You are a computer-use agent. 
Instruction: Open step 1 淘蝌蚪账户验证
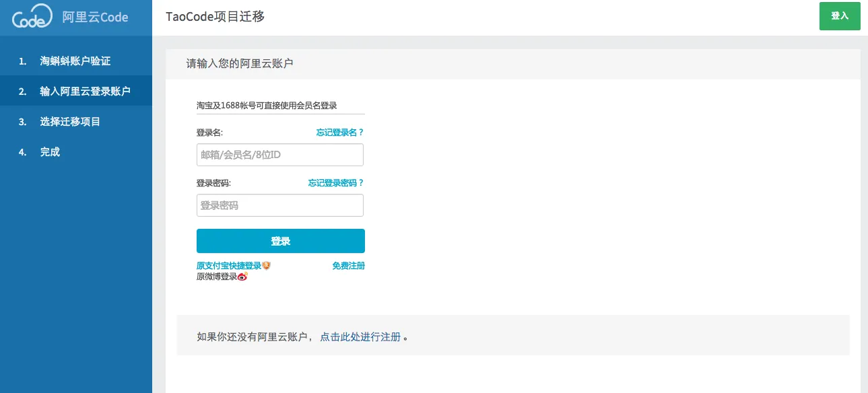(76, 61)
